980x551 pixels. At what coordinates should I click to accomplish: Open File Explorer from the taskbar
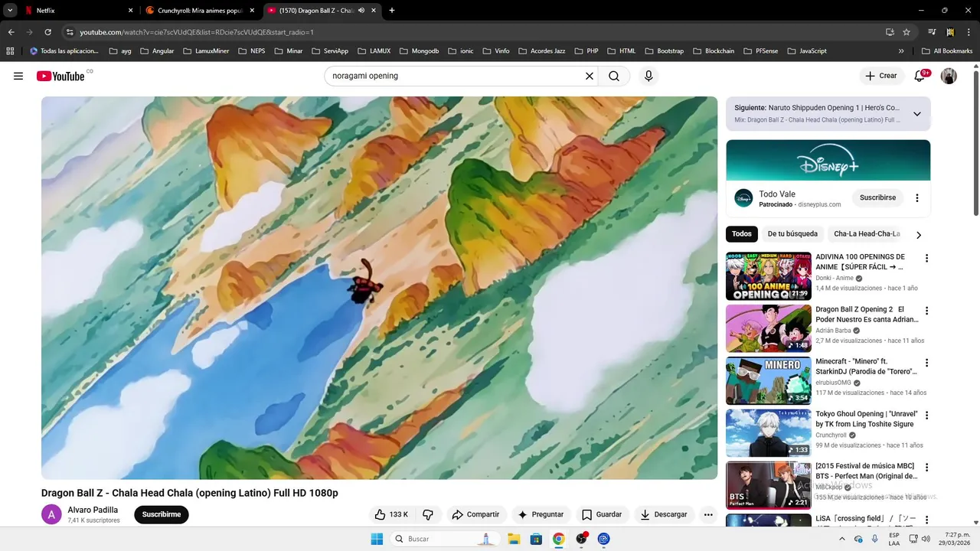click(514, 539)
